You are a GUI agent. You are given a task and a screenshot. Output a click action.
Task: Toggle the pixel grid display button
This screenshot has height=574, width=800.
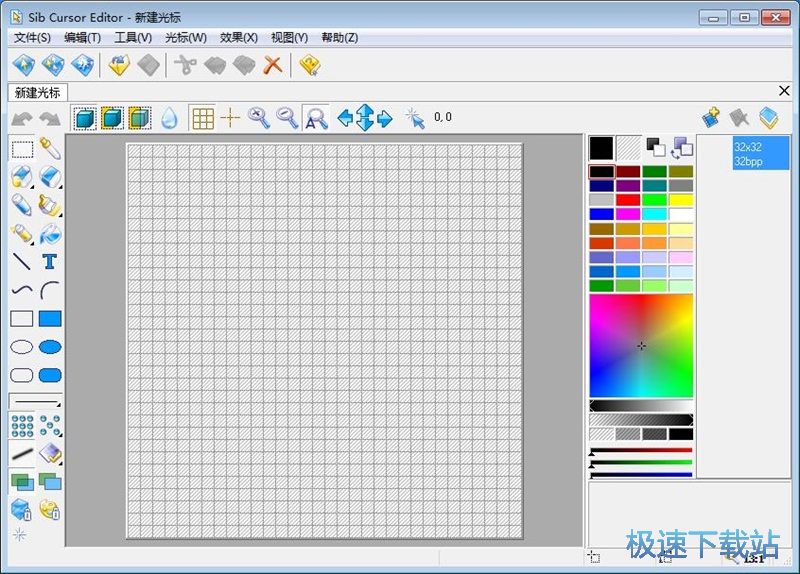(x=203, y=118)
